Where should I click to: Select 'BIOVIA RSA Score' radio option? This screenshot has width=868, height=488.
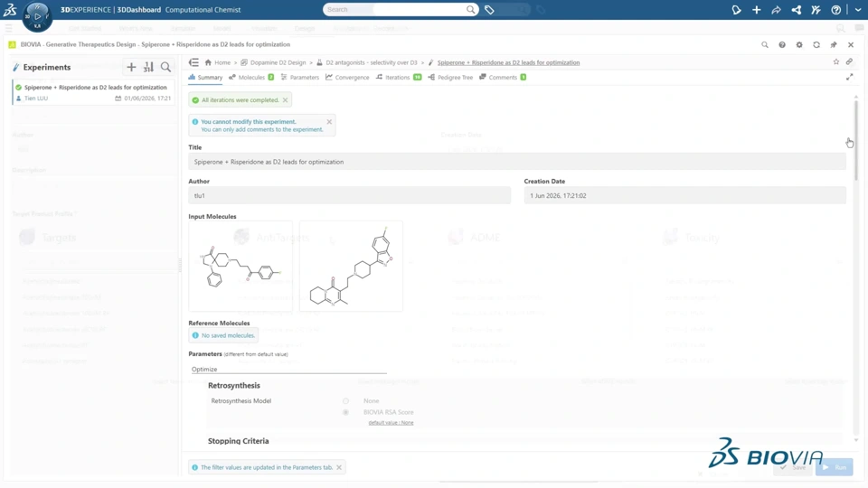345,412
